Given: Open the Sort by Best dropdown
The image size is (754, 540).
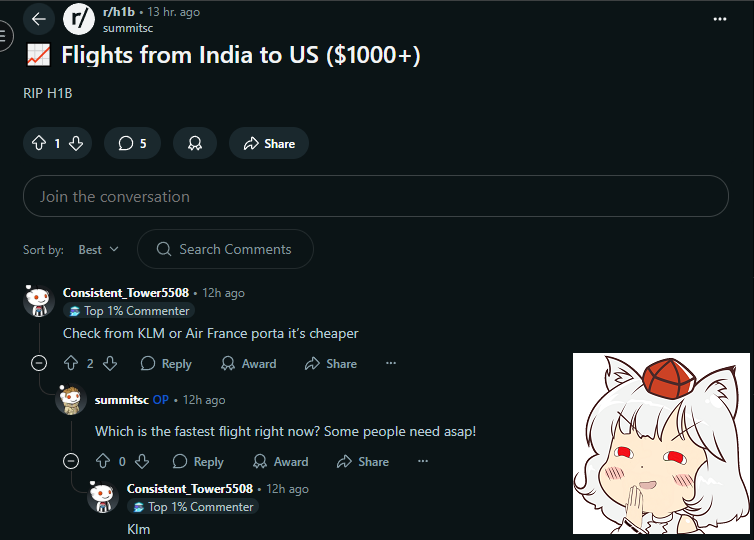Looking at the screenshot, I should click(x=99, y=250).
